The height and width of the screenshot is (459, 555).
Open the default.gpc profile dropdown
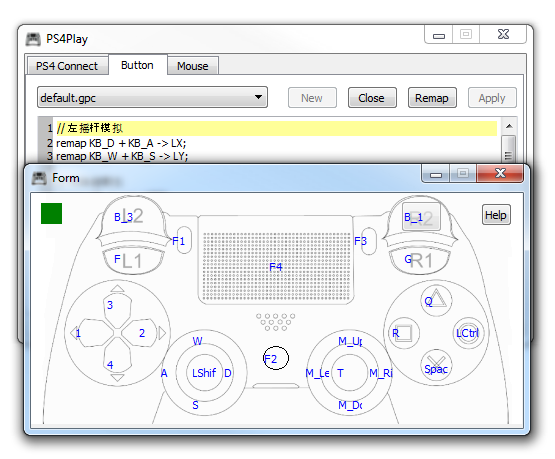pyautogui.click(x=152, y=97)
